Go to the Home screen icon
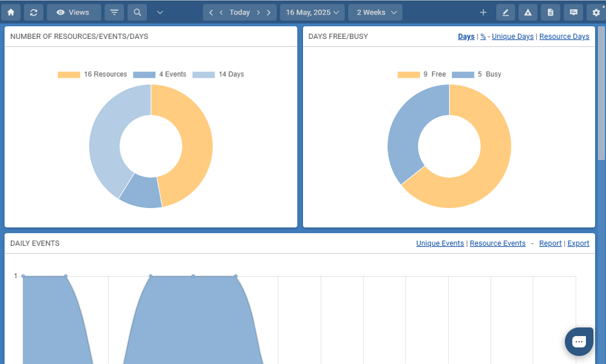 click(x=11, y=12)
